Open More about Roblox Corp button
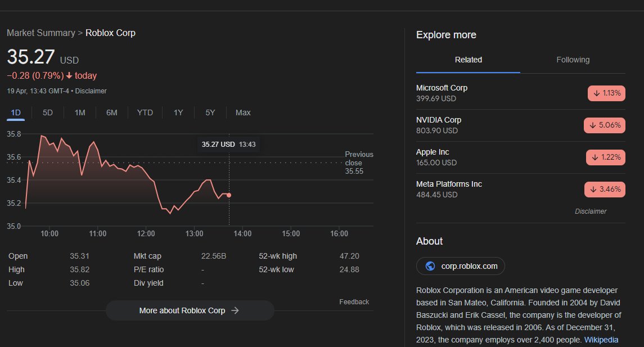644x347 pixels. 190,310
